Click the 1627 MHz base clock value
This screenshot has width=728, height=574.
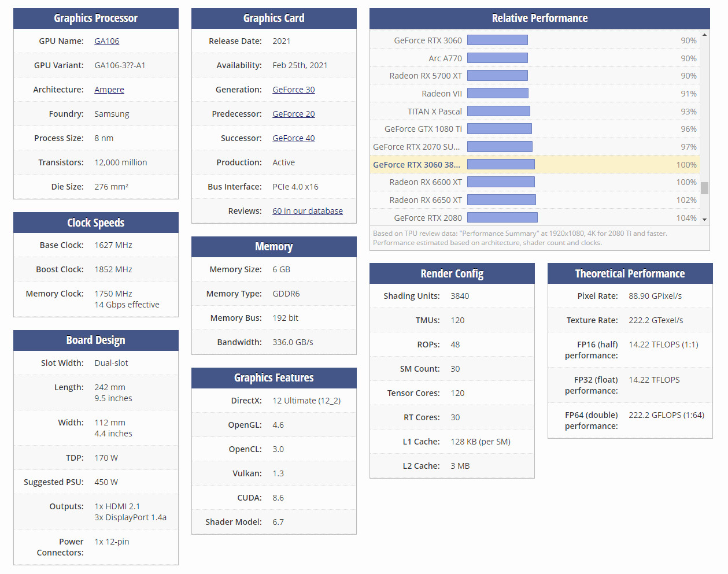pyautogui.click(x=113, y=245)
